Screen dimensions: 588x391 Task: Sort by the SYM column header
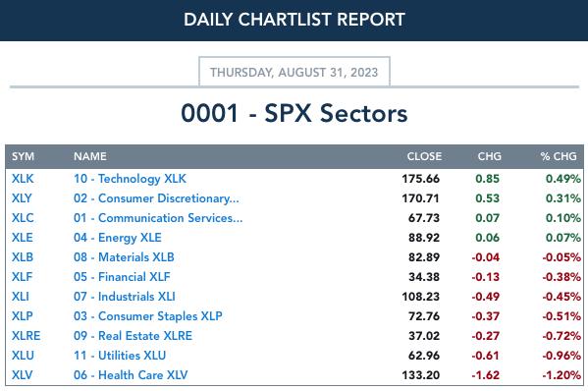point(23,156)
